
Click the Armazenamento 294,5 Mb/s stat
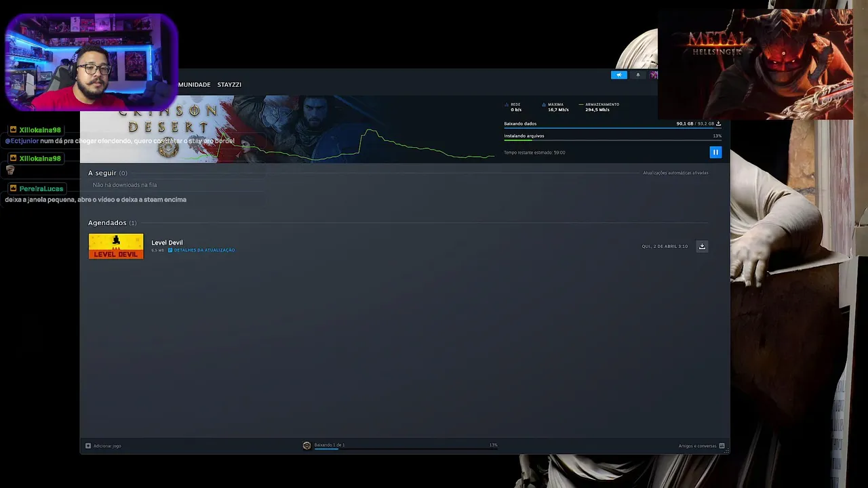[x=599, y=107]
